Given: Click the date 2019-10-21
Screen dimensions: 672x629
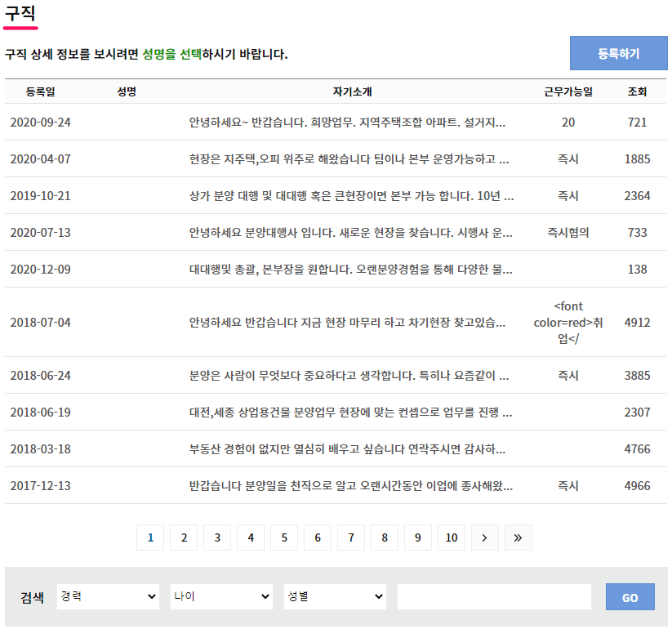Looking at the screenshot, I should click(40, 196).
